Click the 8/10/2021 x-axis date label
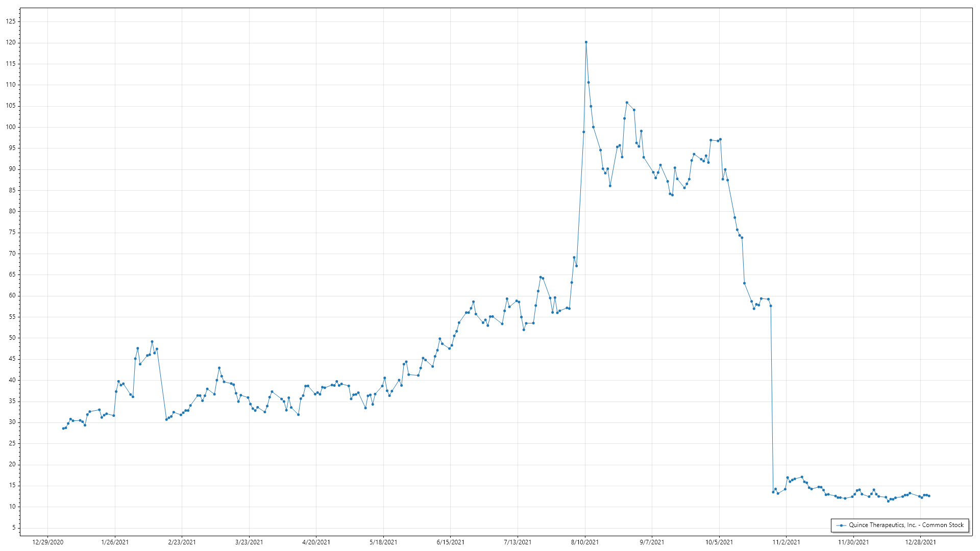Viewport: 980px width, 551px height. (x=585, y=542)
